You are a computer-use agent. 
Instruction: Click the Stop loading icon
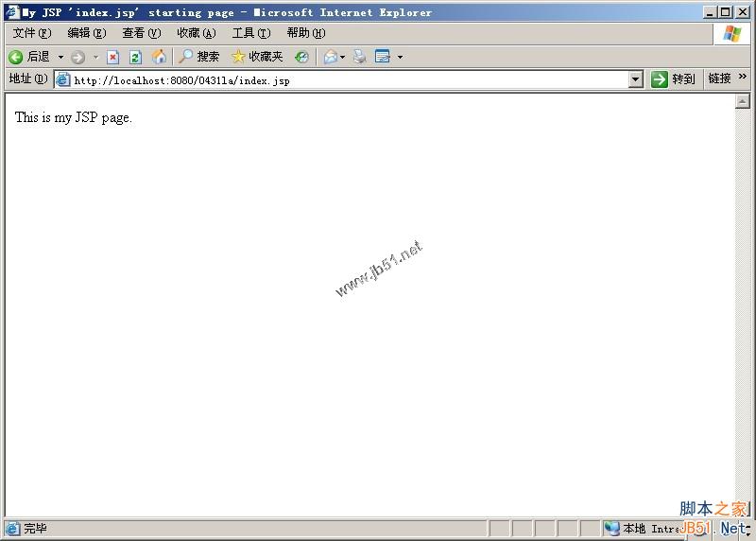tap(112, 57)
